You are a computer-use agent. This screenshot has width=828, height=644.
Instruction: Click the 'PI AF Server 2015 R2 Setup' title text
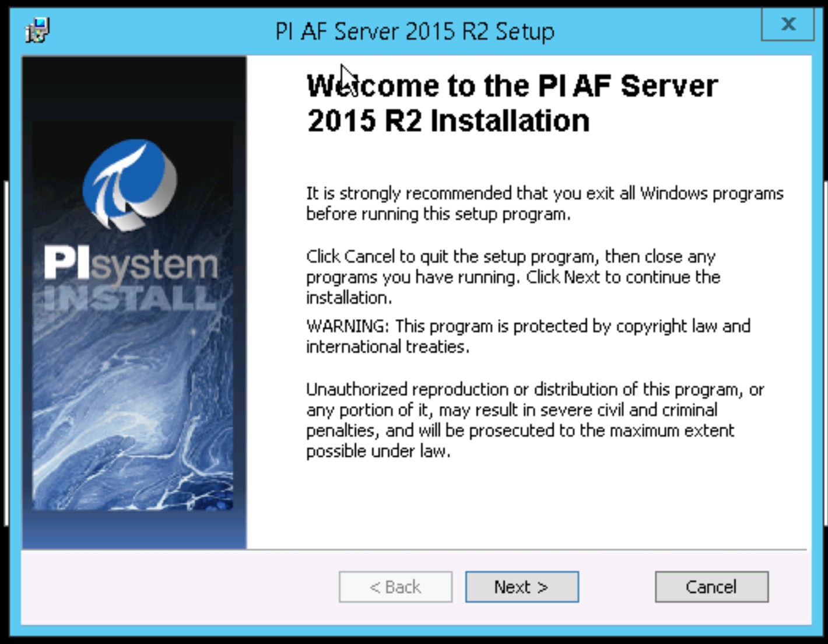click(415, 31)
